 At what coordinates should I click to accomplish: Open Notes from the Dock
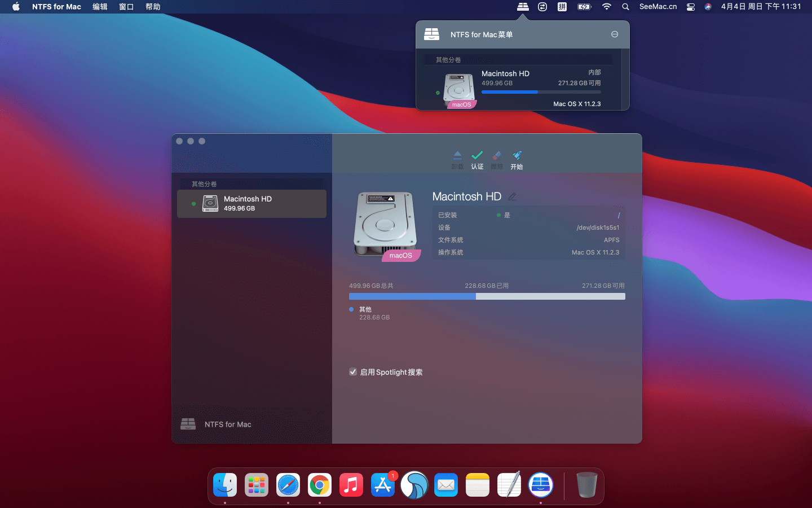478,485
